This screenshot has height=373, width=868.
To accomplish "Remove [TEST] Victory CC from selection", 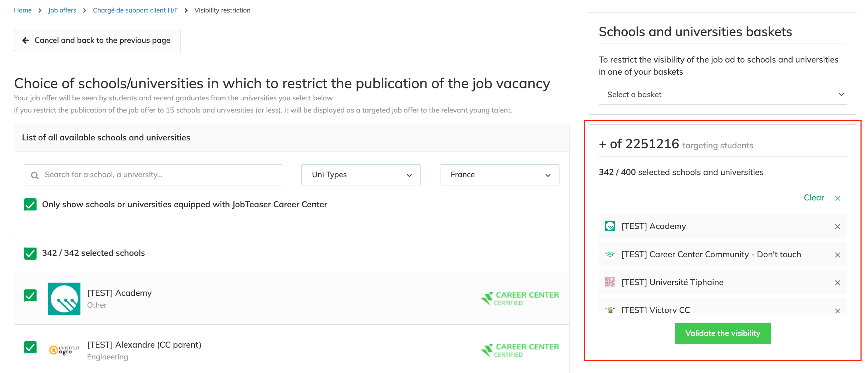I will [x=837, y=310].
